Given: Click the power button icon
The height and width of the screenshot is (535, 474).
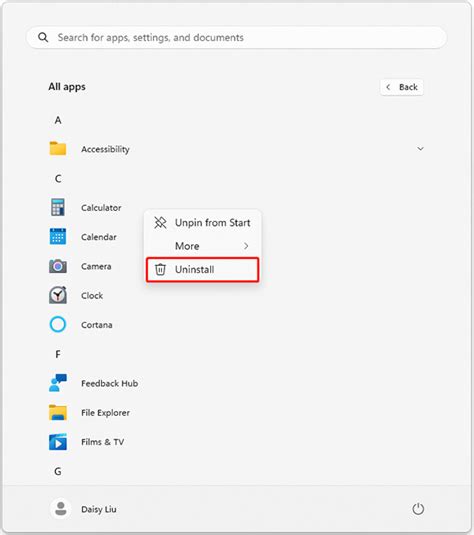Looking at the screenshot, I should click(418, 509).
